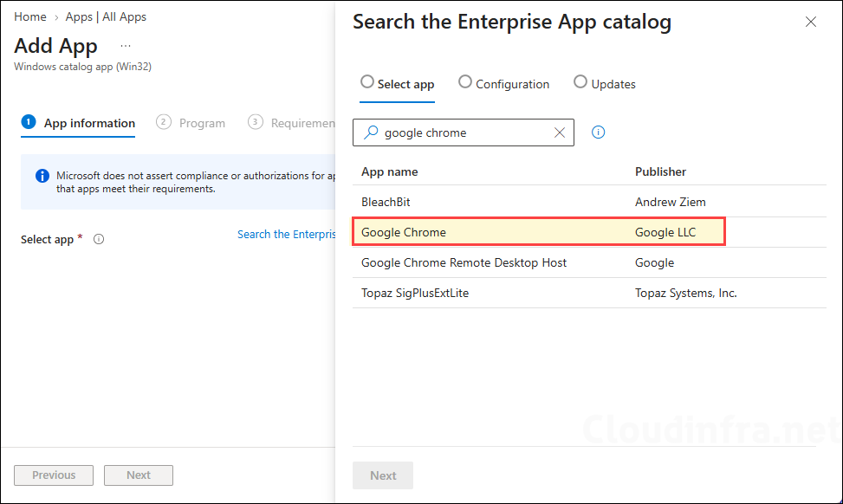Open Apps | All Apps breadcrumb
Screen dimensions: 843x504
[x=106, y=16]
